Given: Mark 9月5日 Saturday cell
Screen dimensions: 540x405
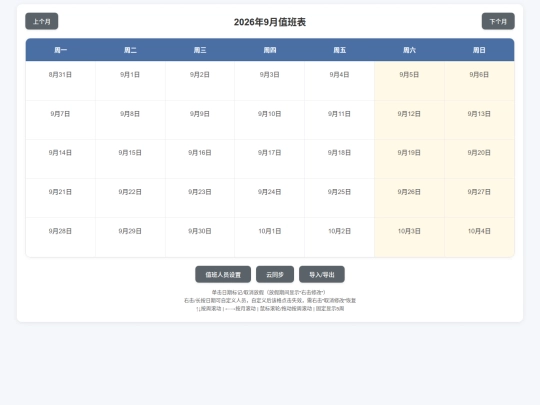Looking at the screenshot, I should 409,81.
